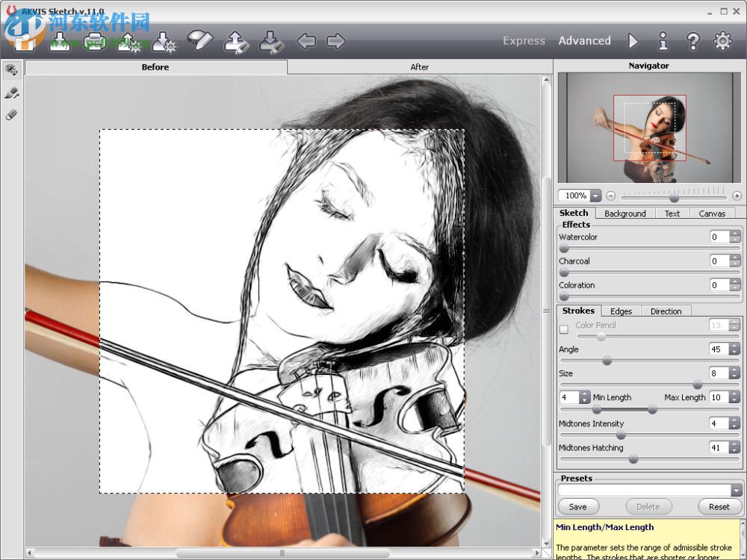Click the Run processing play button
The height and width of the screenshot is (560, 747).
633,41
